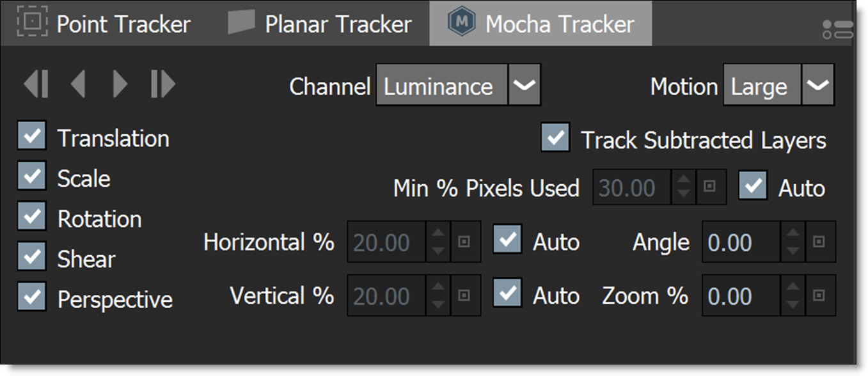868x376 pixels.
Task: Disable the Translation checkbox
Action: (32, 137)
